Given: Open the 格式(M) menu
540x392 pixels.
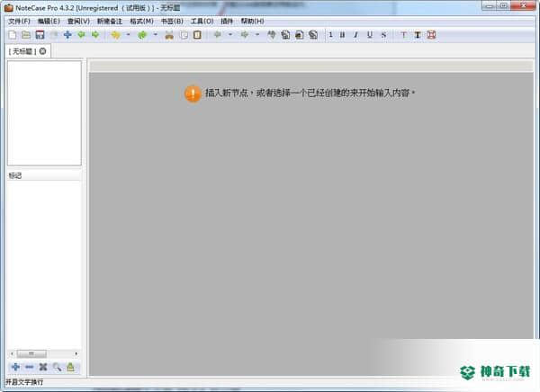Looking at the screenshot, I should (x=141, y=22).
